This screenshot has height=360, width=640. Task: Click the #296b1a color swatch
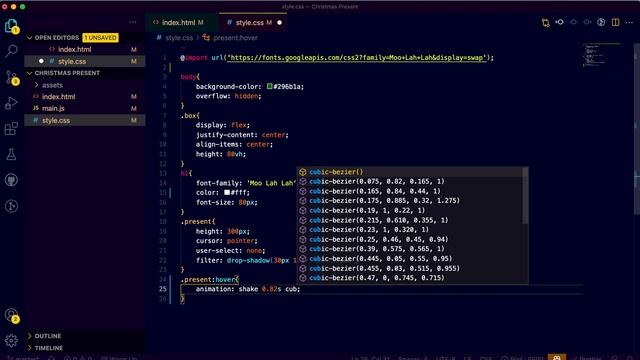(x=269, y=87)
